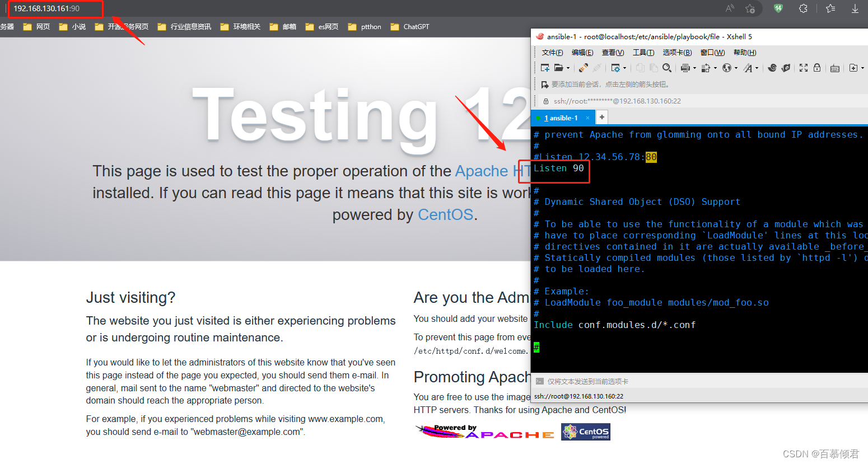Add a new Xshell tab with plus button
Image resolution: width=868 pixels, height=464 pixels.
(x=601, y=117)
